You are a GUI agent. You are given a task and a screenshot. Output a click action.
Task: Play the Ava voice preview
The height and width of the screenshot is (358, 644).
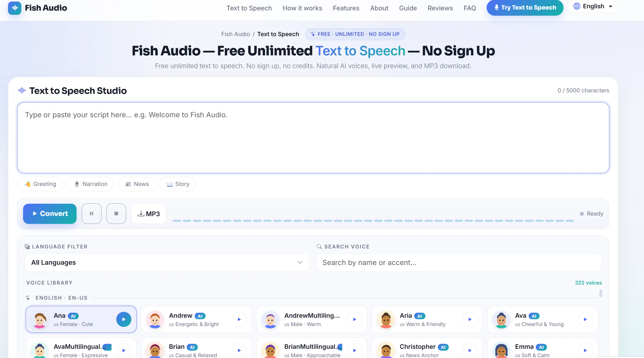pyautogui.click(x=585, y=320)
